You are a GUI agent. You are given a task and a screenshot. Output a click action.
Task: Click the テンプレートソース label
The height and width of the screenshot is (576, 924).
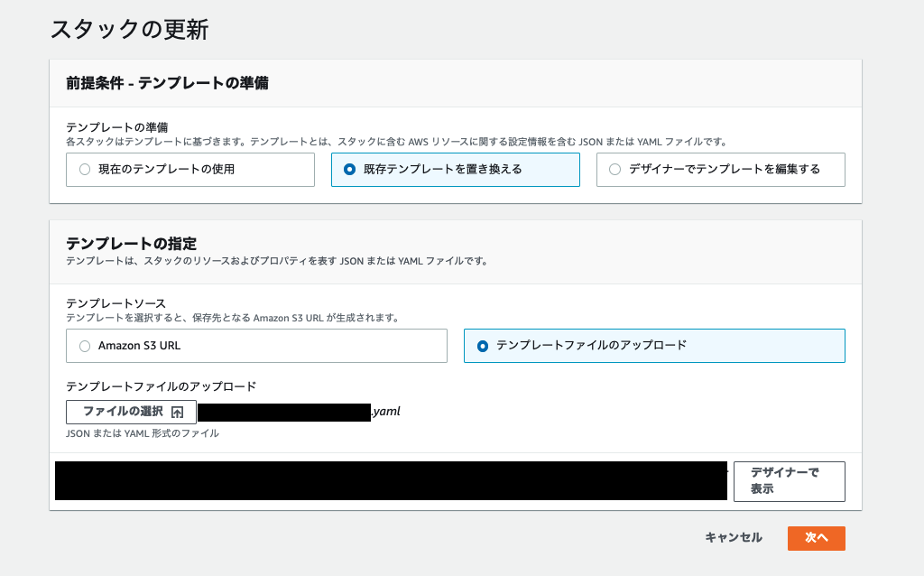click(116, 303)
